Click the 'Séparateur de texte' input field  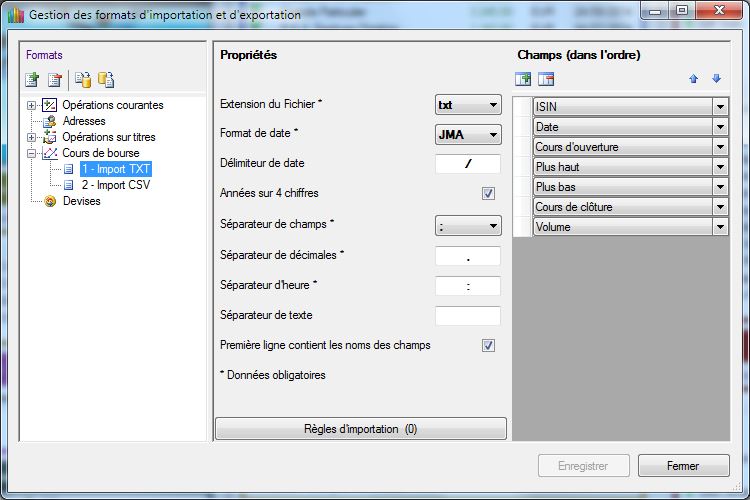click(x=468, y=316)
